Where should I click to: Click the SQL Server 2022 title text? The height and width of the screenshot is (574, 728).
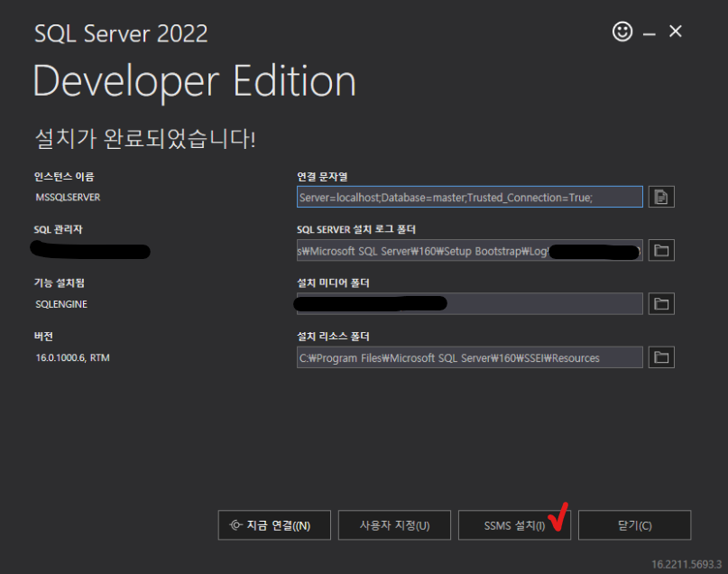121,34
